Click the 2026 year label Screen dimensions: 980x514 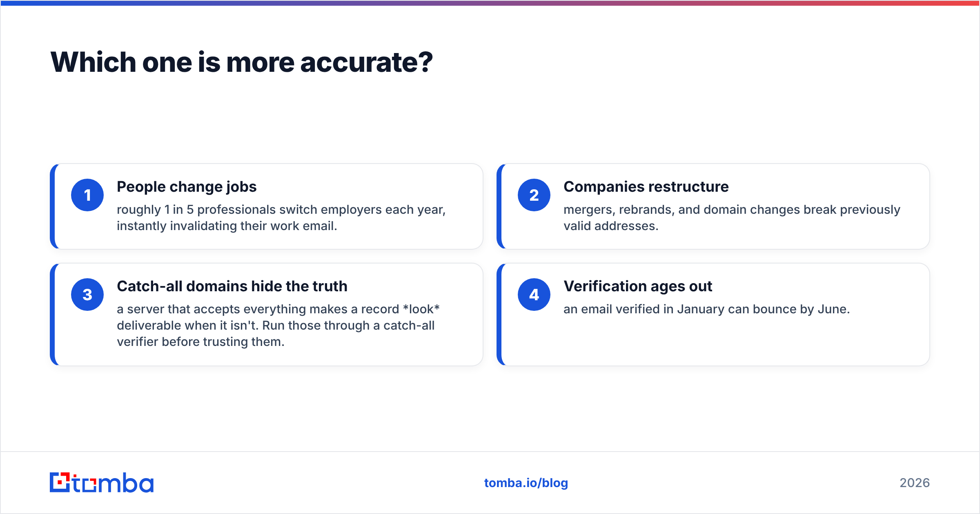tap(915, 483)
